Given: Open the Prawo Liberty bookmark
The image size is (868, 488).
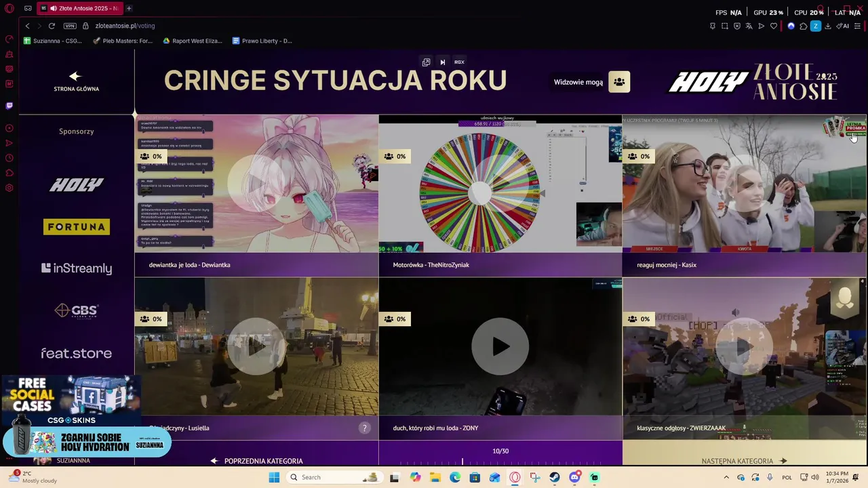Looking at the screenshot, I should [262, 41].
